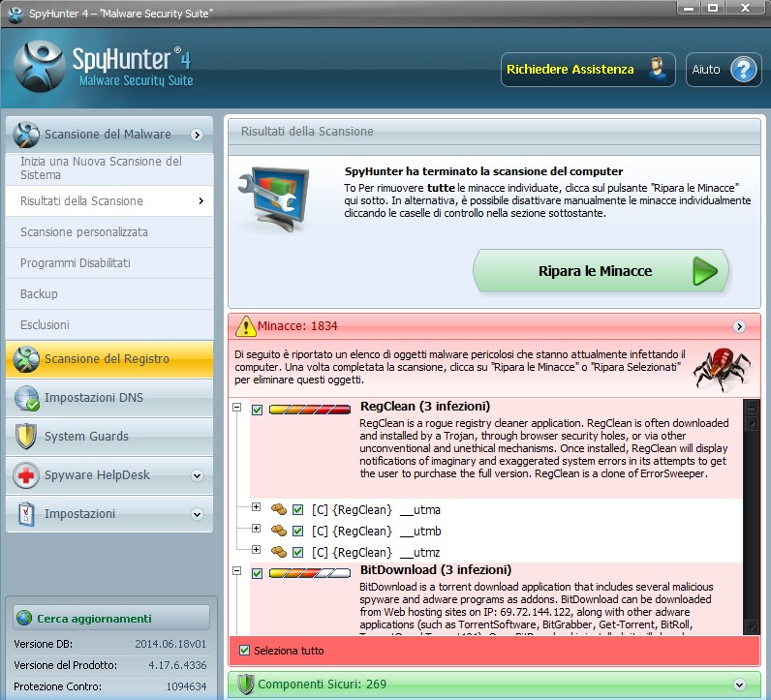Viewport: 771px width, 700px height.
Task: Click the cookie icon for __utmz entry
Action: pos(279,552)
